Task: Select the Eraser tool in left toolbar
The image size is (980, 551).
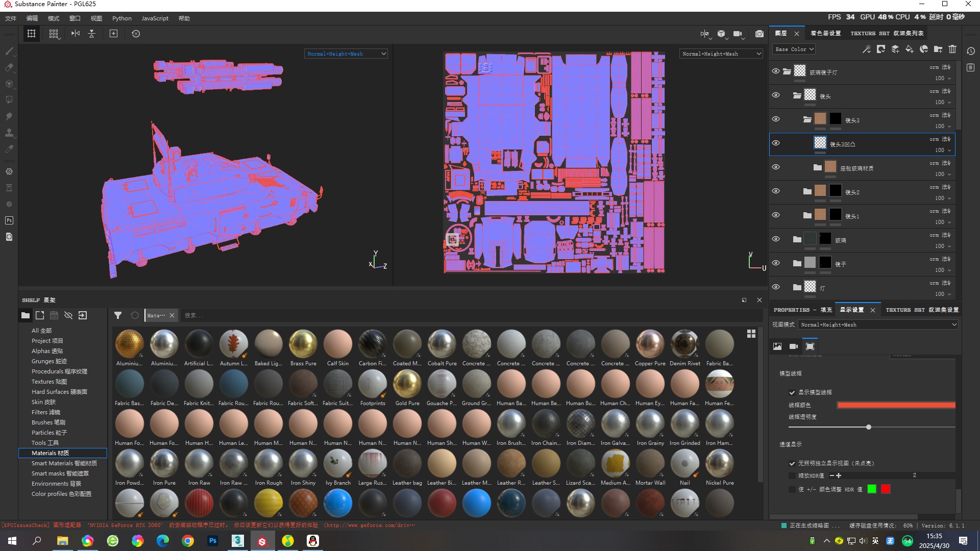Action: [9, 67]
